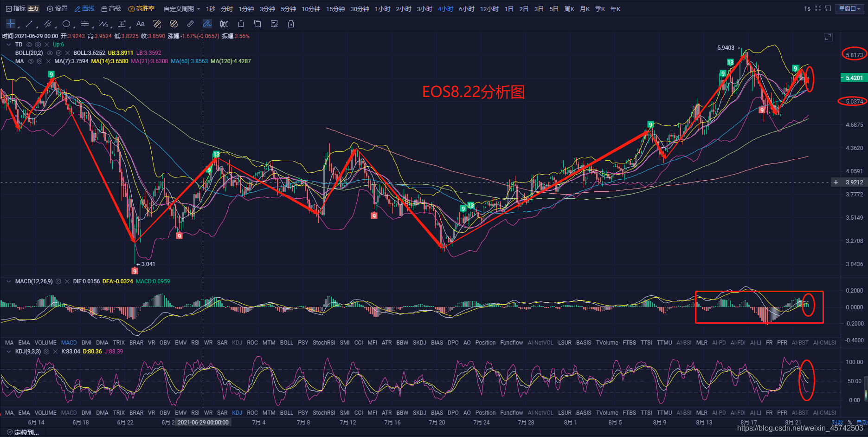Switch to the 15分钟 timeframe
This screenshot has height=437, width=868.
coord(335,9)
